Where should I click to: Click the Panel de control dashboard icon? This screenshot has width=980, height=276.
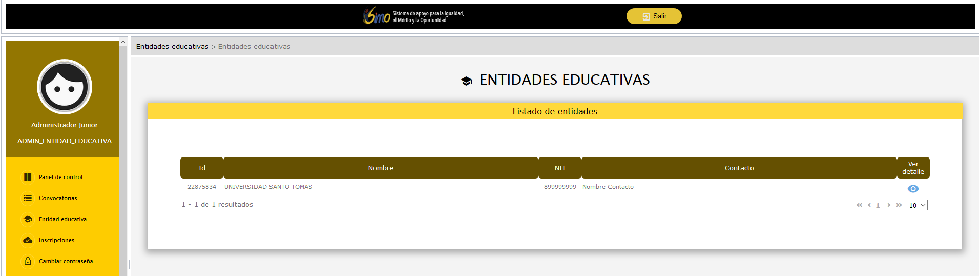[x=28, y=177]
